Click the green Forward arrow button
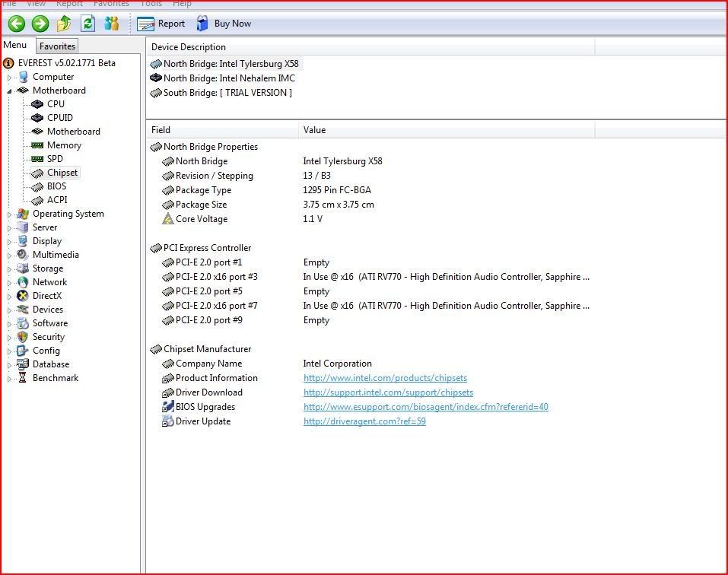 (x=40, y=24)
